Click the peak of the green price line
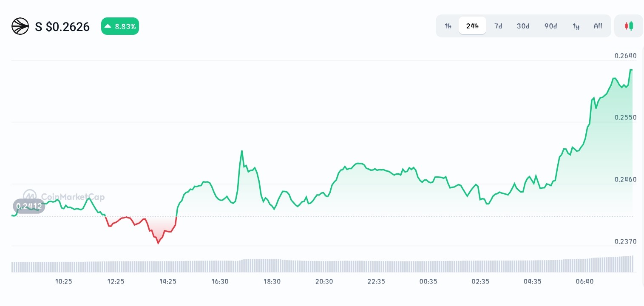 click(631, 70)
